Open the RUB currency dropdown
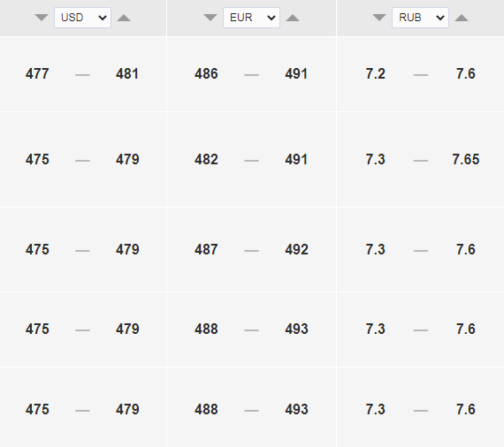 (x=420, y=18)
